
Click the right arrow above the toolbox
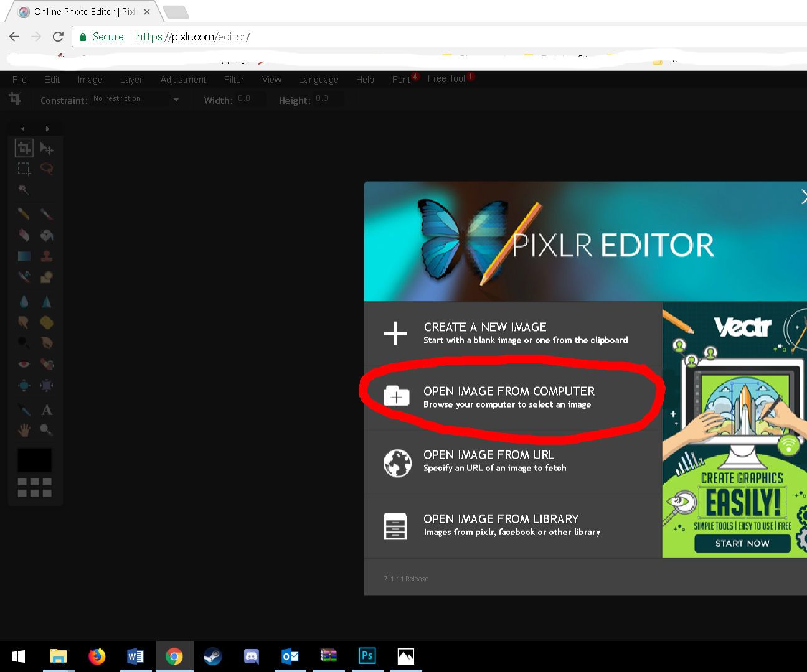tap(47, 129)
